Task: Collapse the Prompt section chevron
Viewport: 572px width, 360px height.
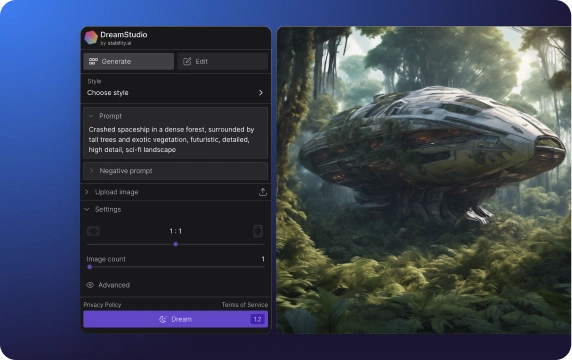Action: (x=91, y=116)
